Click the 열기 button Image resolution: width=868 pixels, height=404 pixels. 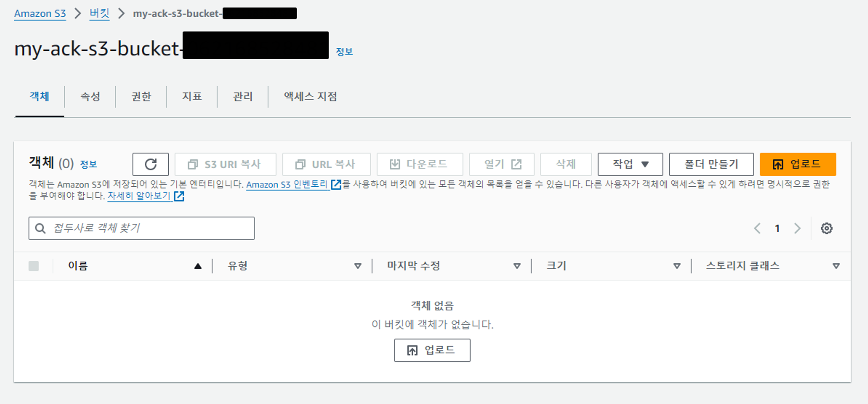click(502, 164)
